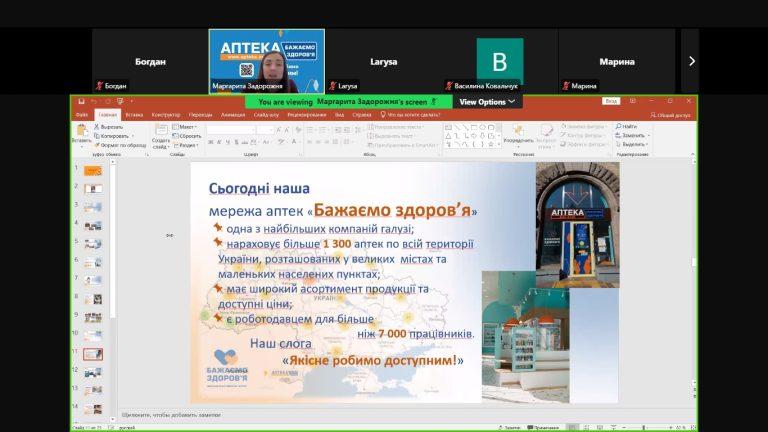
Task: Click the Paste (Вставить) clipboard icon
Action: (x=81, y=130)
